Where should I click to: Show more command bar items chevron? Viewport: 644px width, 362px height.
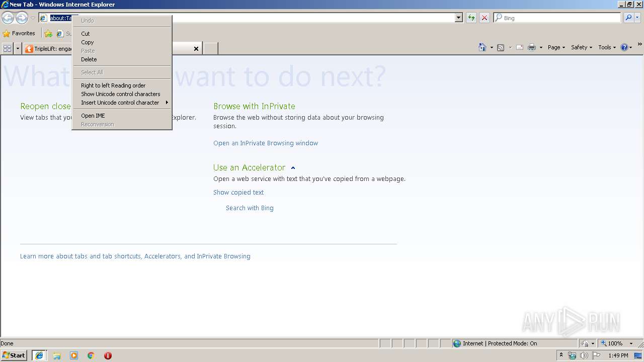tap(640, 44)
